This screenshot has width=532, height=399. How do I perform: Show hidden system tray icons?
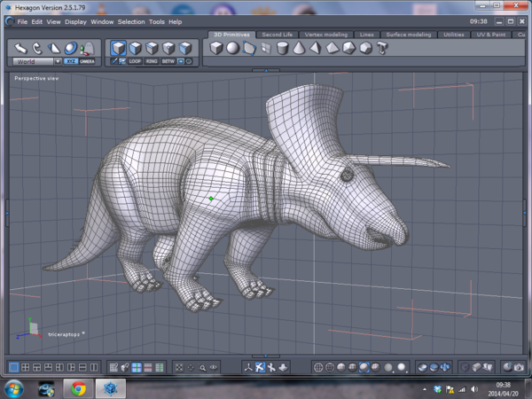point(425,388)
